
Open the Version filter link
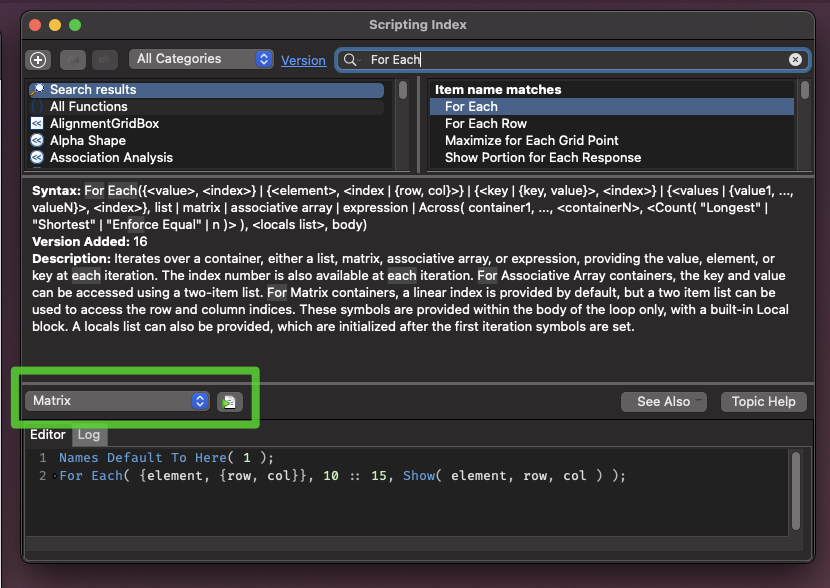[x=303, y=60]
